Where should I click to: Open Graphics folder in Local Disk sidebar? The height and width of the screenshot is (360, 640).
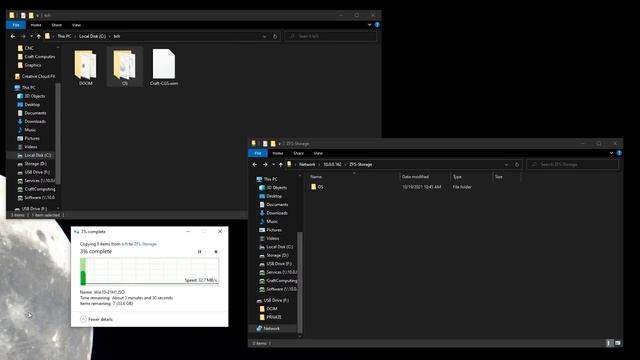(29, 65)
